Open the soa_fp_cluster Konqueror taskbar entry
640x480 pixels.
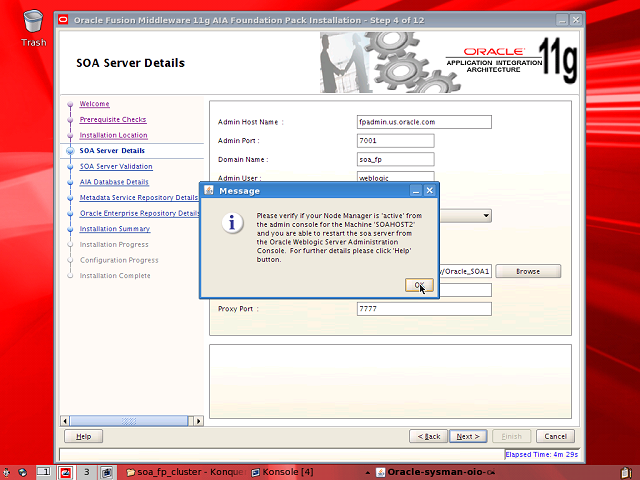click(185, 472)
